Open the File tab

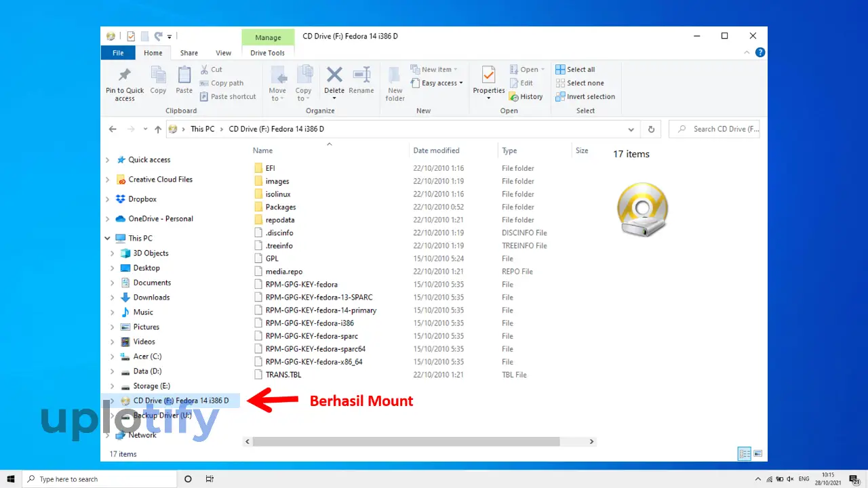118,53
